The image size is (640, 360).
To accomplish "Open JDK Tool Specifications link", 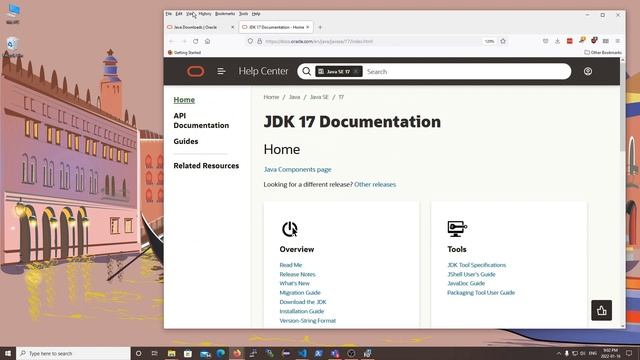I will (x=476, y=265).
